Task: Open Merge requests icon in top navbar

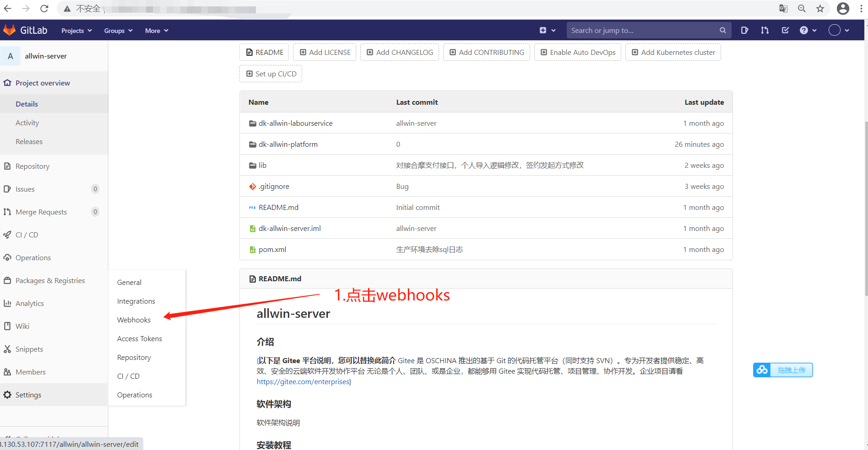Action: point(765,30)
